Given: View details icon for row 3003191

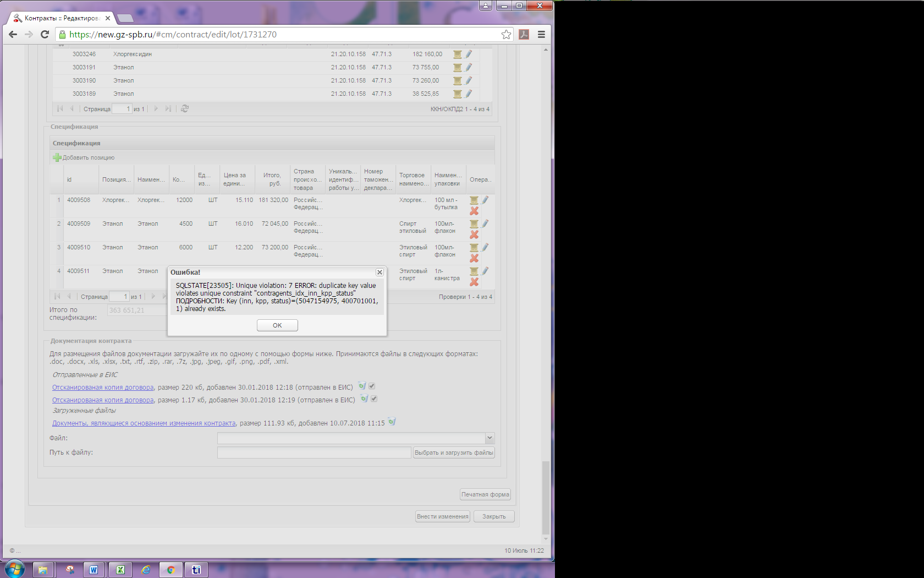Looking at the screenshot, I should tap(457, 68).
